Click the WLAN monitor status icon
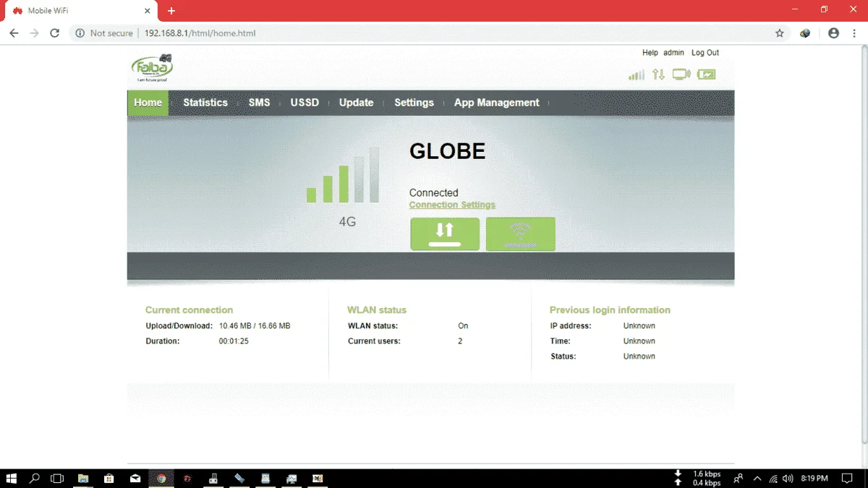This screenshot has height=488, width=868. [681, 74]
